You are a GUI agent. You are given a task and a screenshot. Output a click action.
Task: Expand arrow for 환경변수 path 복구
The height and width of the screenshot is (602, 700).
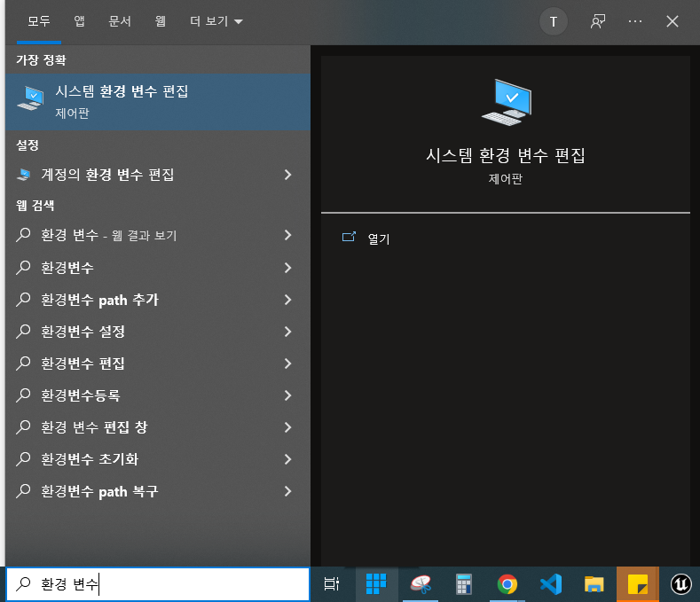click(288, 491)
